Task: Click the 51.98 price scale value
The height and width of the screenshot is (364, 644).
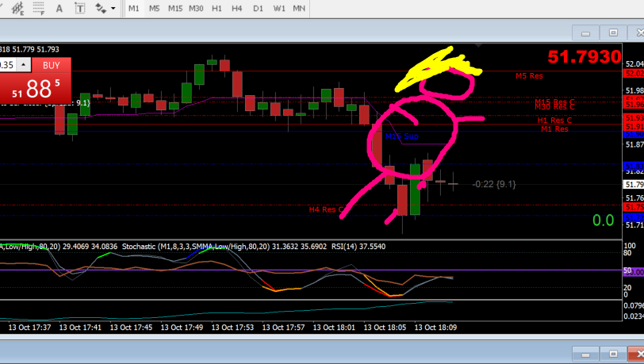Action: (634, 90)
